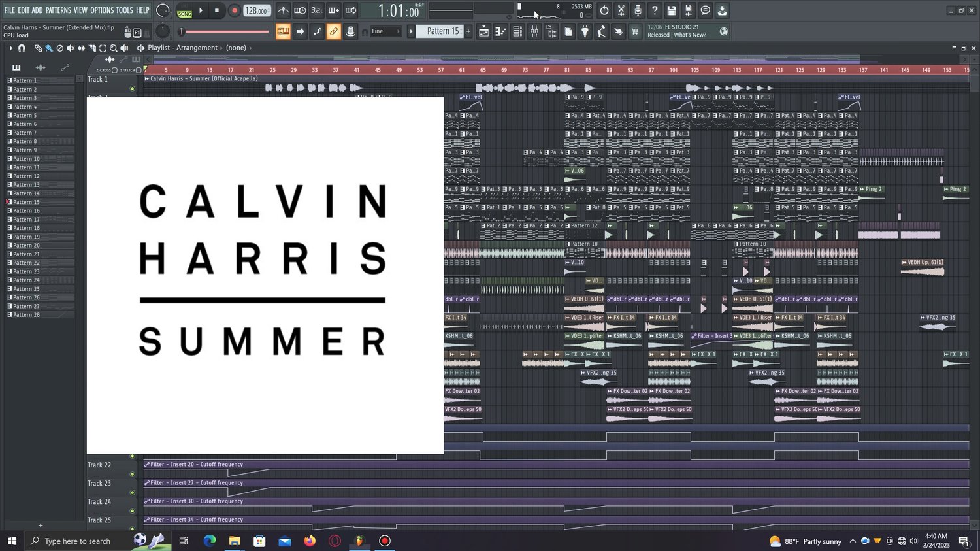The image size is (980, 551).
Task: Open the EDIT menu
Action: point(24,10)
